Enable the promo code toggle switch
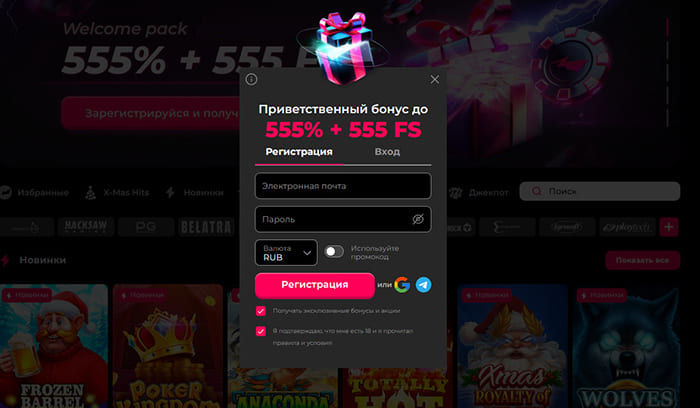Screen dimensions: 700x408 coord(333,252)
